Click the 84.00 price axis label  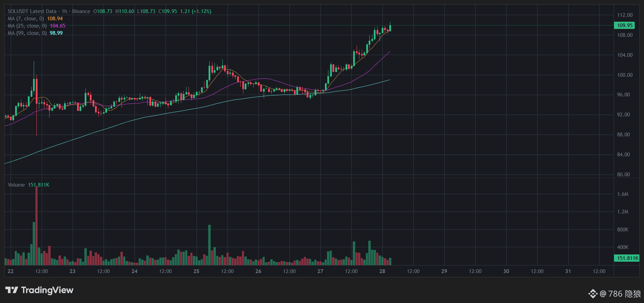pyautogui.click(x=623, y=155)
